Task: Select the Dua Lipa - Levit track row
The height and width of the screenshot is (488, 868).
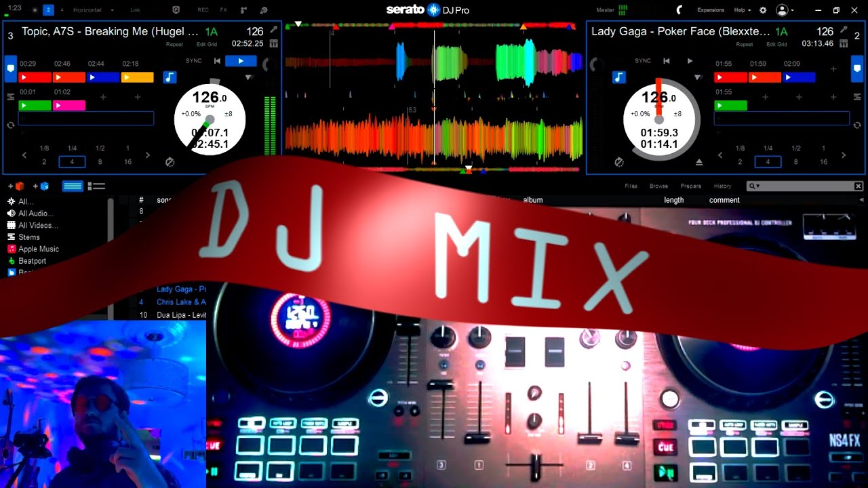Action: (173, 315)
